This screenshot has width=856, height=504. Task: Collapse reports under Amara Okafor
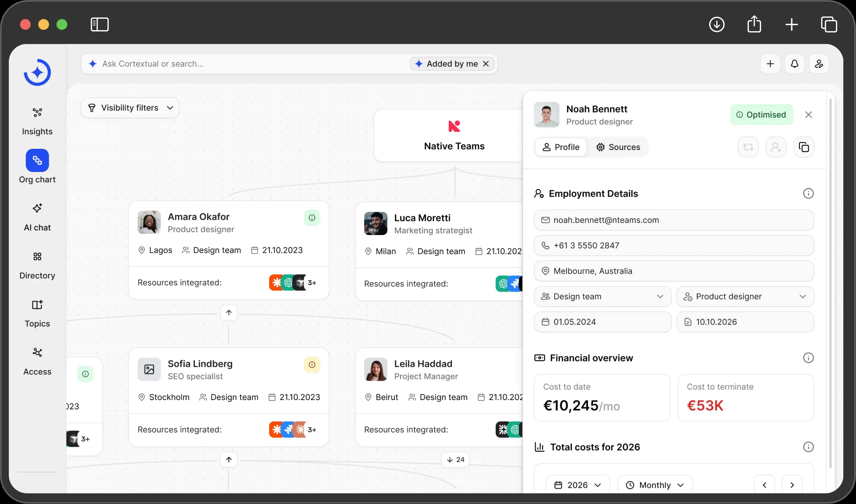click(229, 313)
